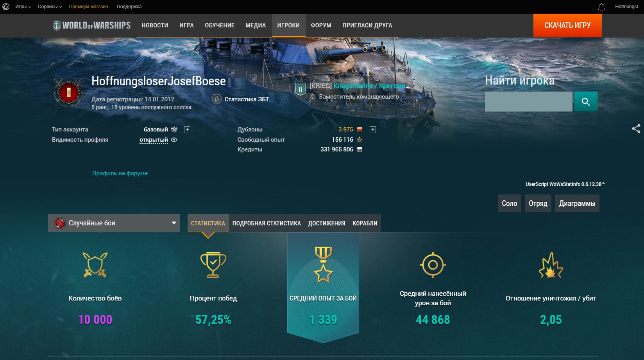
Task: Open the Игры dropdown menu
Action: point(23,7)
